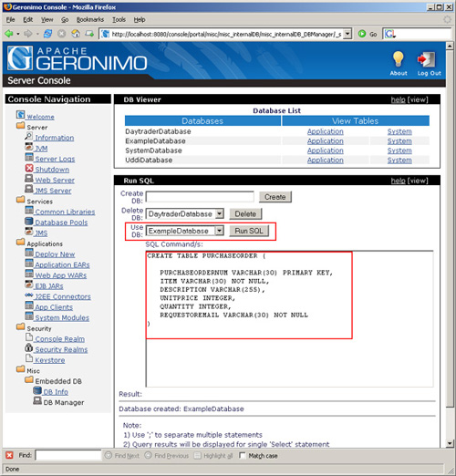The width and height of the screenshot is (456, 476).
Task: Open the About lightbulb icon
Action: [398, 59]
